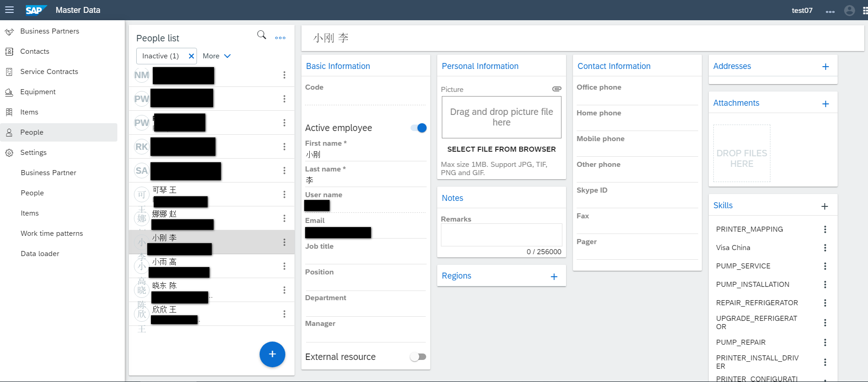
Task: Click the SAP logo
Action: [36, 10]
